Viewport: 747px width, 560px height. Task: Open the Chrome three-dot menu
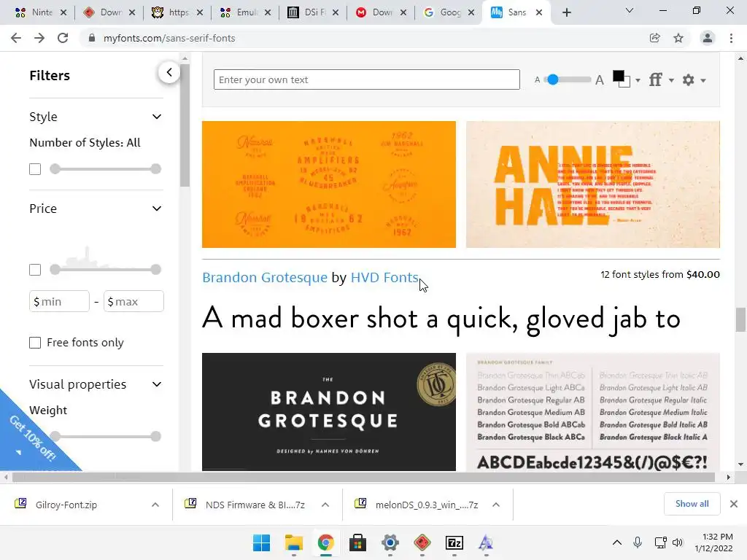(x=731, y=38)
